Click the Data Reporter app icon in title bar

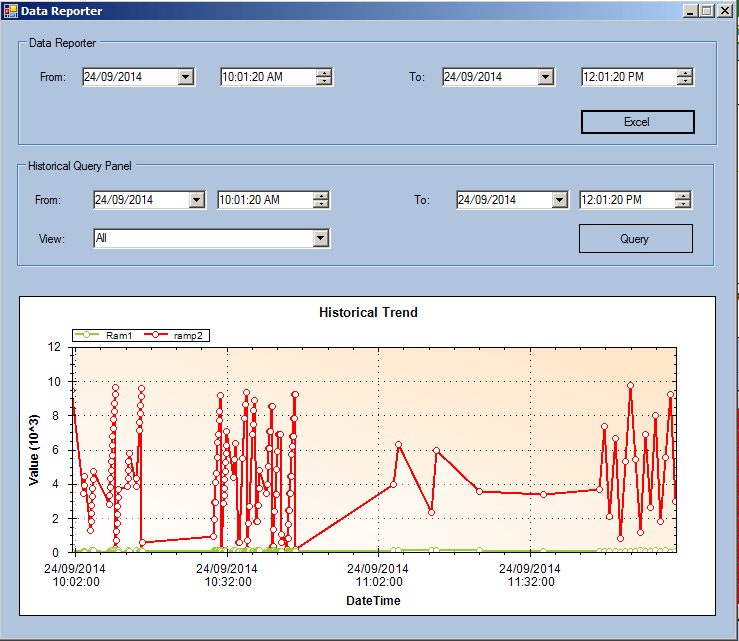[10, 11]
